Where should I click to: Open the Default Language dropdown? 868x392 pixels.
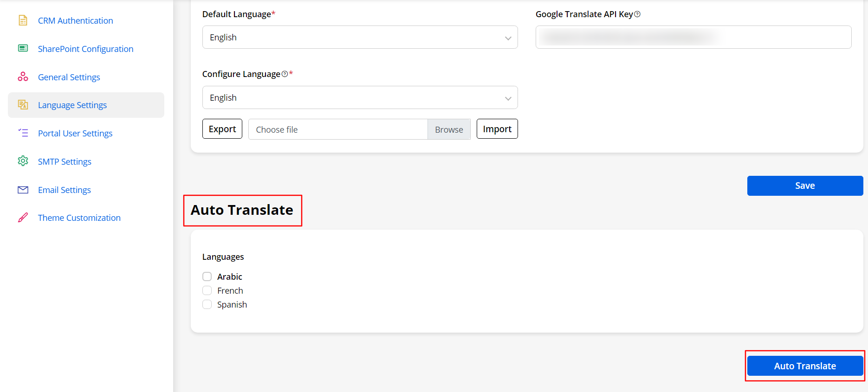click(x=360, y=37)
